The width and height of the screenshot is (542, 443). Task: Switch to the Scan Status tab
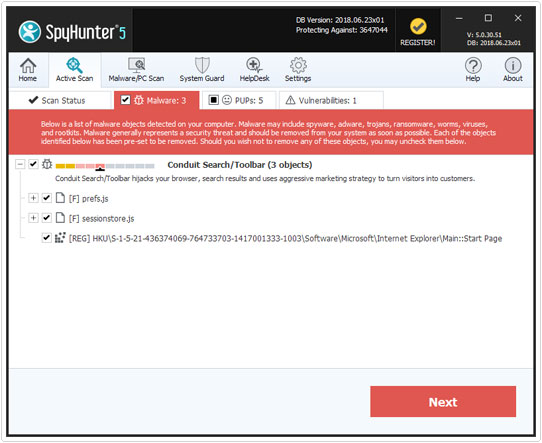tap(61, 100)
